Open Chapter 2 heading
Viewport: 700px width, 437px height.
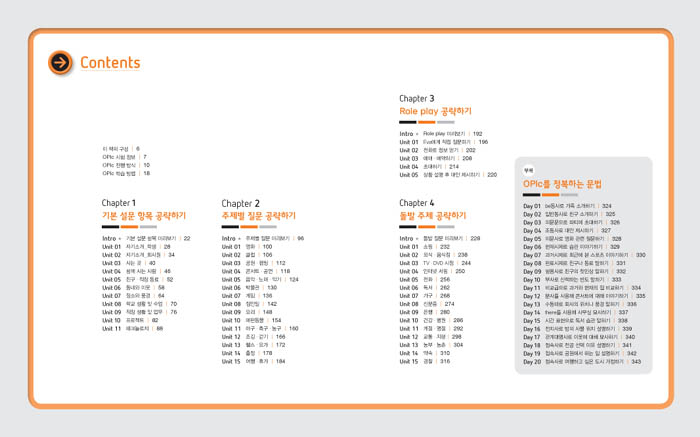[x=241, y=203]
